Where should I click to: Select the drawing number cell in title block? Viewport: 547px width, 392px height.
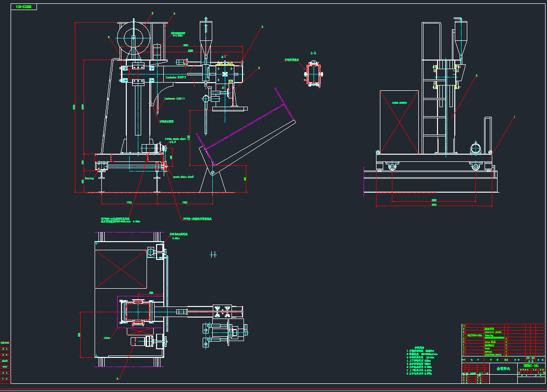point(531,366)
